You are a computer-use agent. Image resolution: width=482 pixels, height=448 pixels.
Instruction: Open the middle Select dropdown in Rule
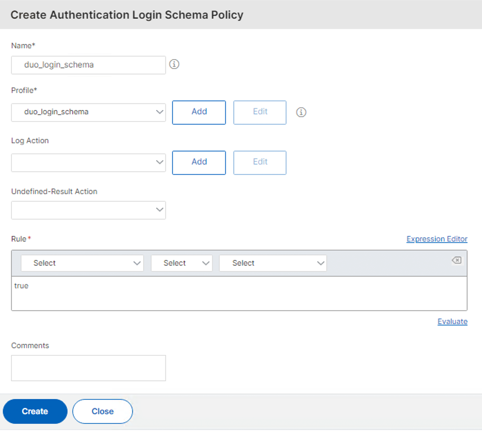(x=181, y=263)
